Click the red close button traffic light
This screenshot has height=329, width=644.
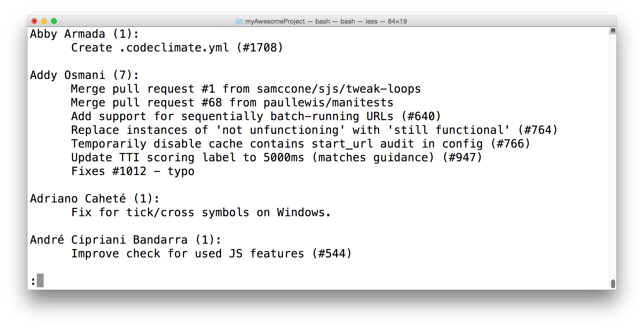click(x=35, y=21)
